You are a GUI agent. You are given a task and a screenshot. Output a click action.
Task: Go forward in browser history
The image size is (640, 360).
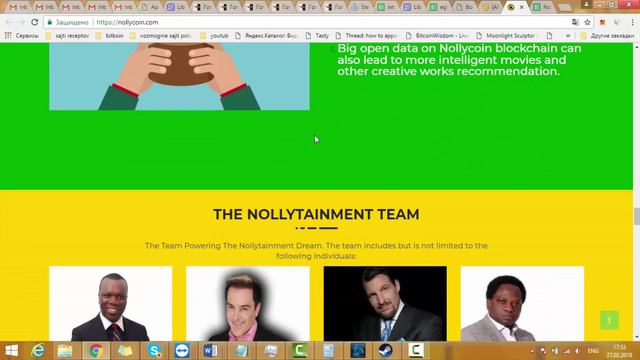21,22
